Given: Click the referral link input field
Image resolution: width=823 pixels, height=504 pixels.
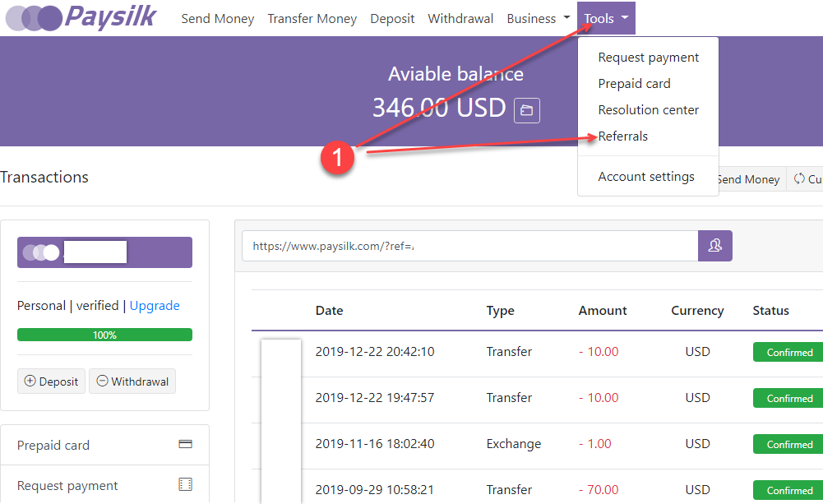Looking at the screenshot, I should click(x=469, y=246).
